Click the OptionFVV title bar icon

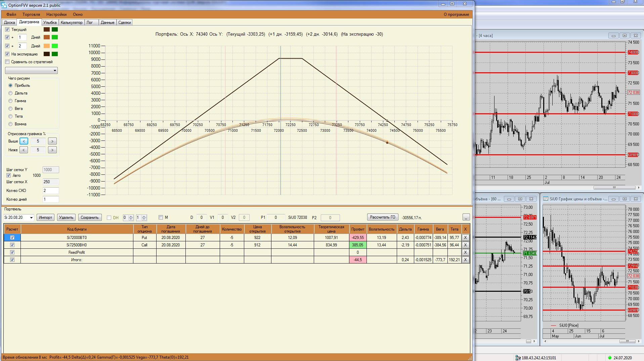tap(4, 5)
